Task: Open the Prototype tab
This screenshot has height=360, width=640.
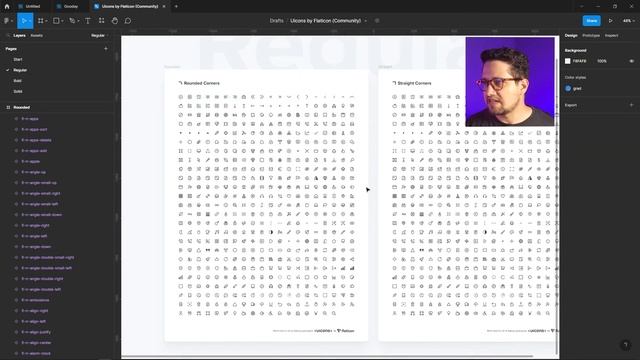Action: point(591,36)
